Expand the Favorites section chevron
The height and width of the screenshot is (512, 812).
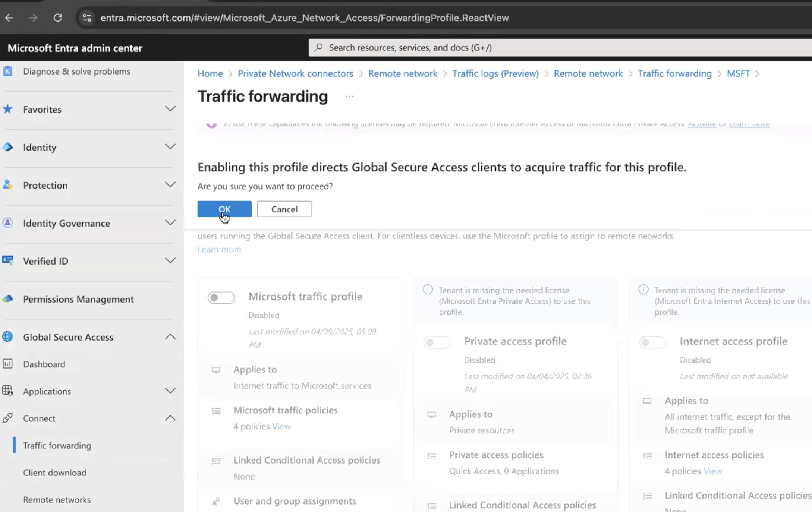[170, 109]
